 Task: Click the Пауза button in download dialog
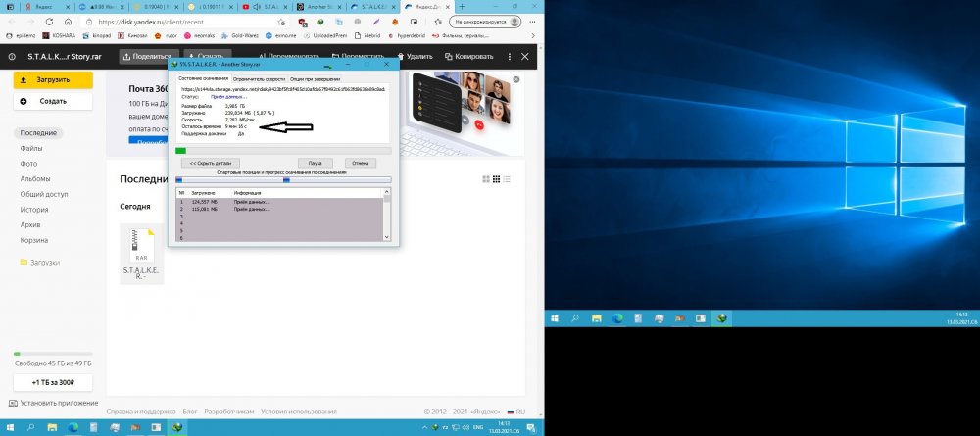315,163
